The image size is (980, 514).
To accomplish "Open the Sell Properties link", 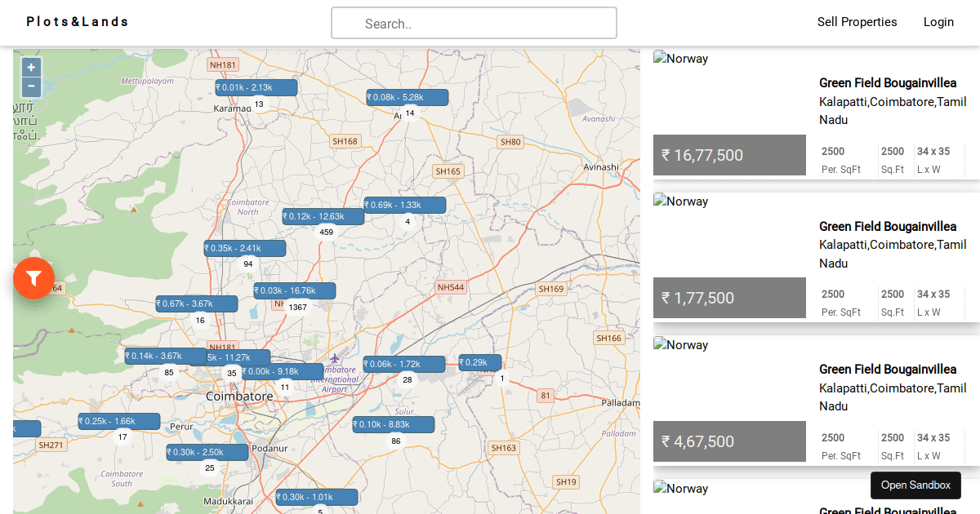I will 857,22.
